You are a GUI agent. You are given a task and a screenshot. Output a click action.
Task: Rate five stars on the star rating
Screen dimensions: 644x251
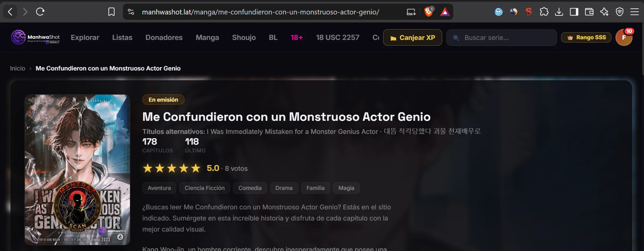(196, 168)
